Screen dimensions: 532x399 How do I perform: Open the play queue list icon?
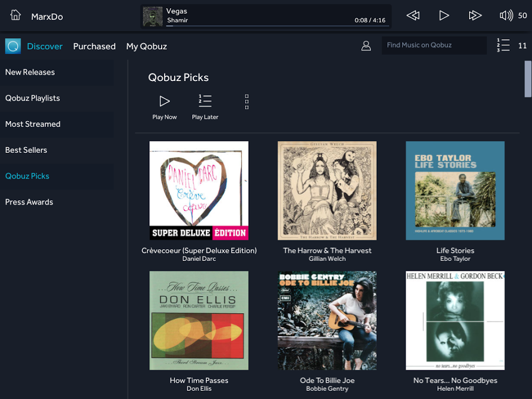click(503, 45)
